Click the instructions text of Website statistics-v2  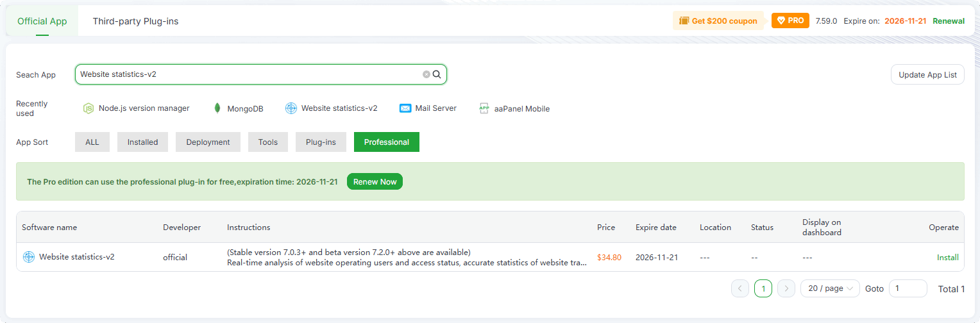tap(407, 257)
